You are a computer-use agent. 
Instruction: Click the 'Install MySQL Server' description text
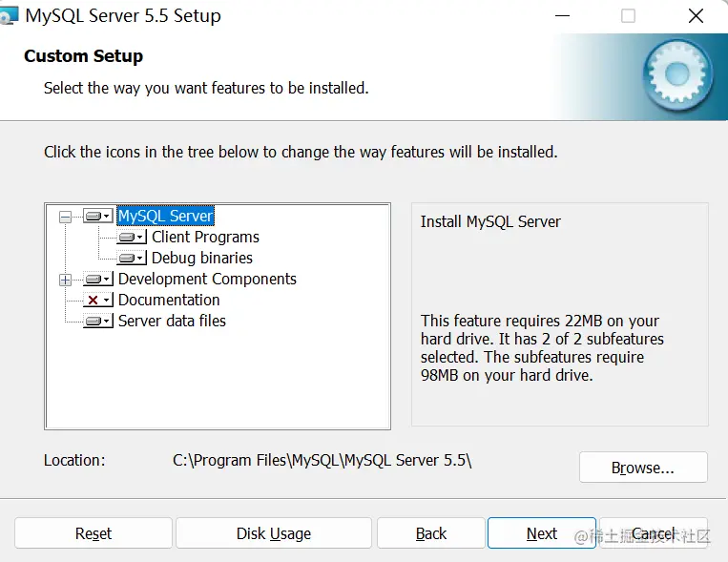pyautogui.click(x=490, y=221)
